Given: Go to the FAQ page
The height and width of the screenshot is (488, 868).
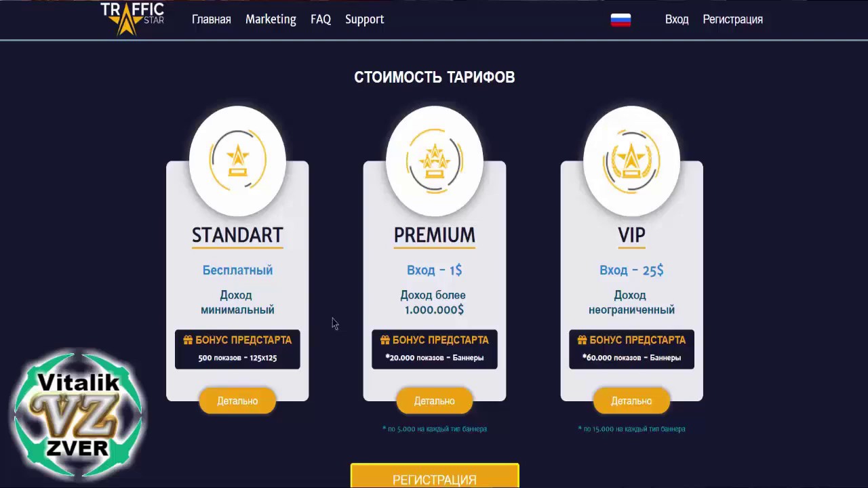Looking at the screenshot, I should point(321,20).
